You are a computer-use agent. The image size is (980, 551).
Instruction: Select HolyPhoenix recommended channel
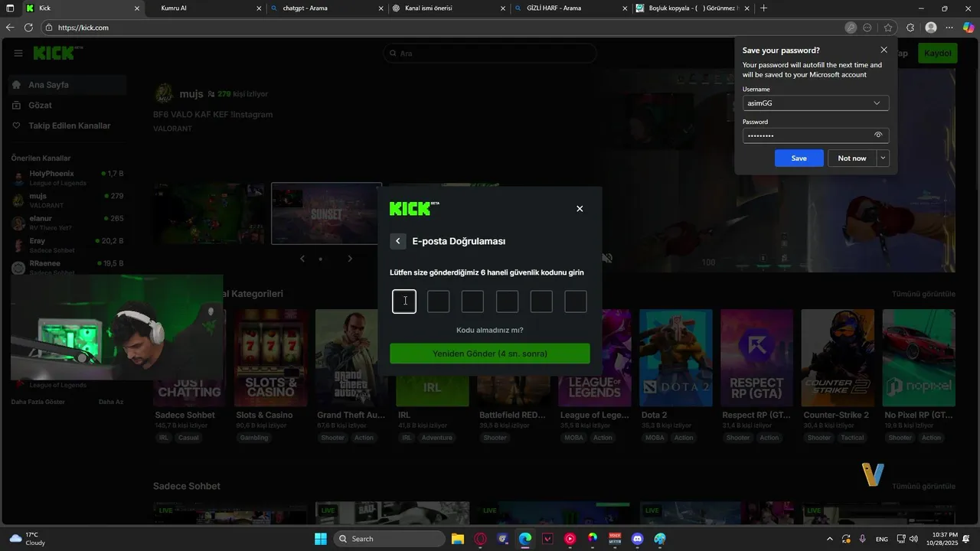point(67,178)
